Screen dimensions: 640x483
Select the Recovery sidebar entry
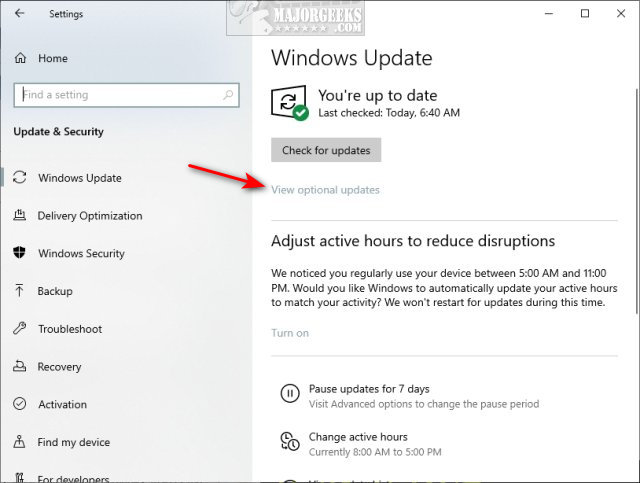point(59,367)
